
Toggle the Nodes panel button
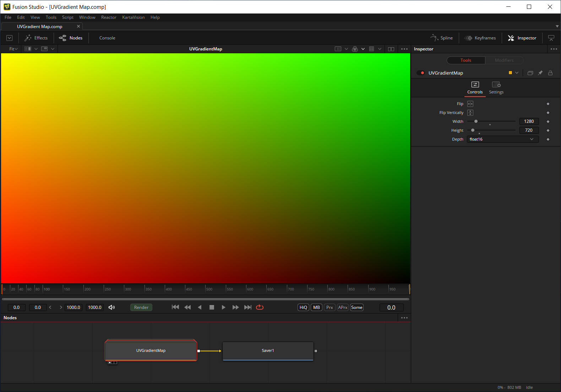pyautogui.click(x=71, y=38)
